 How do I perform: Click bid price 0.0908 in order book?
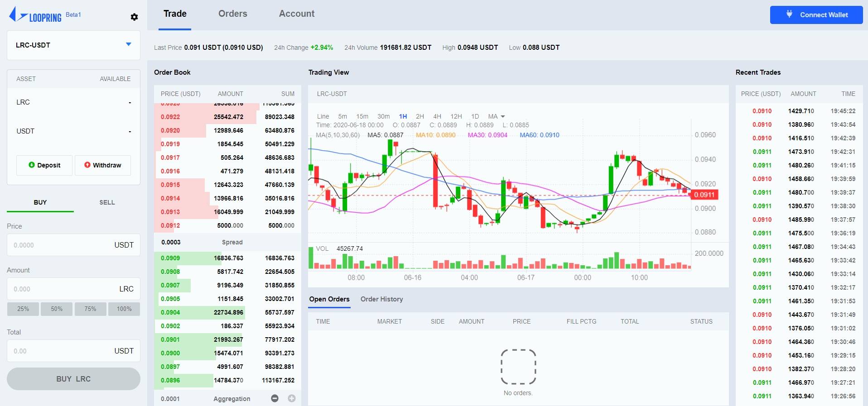click(x=170, y=272)
